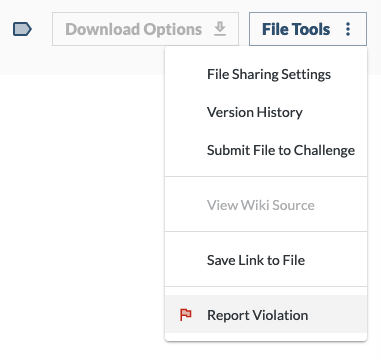Screen dimensions: 381x360
Task: Choose the Report Violation entry
Action: pyautogui.click(x=266, y=315)
